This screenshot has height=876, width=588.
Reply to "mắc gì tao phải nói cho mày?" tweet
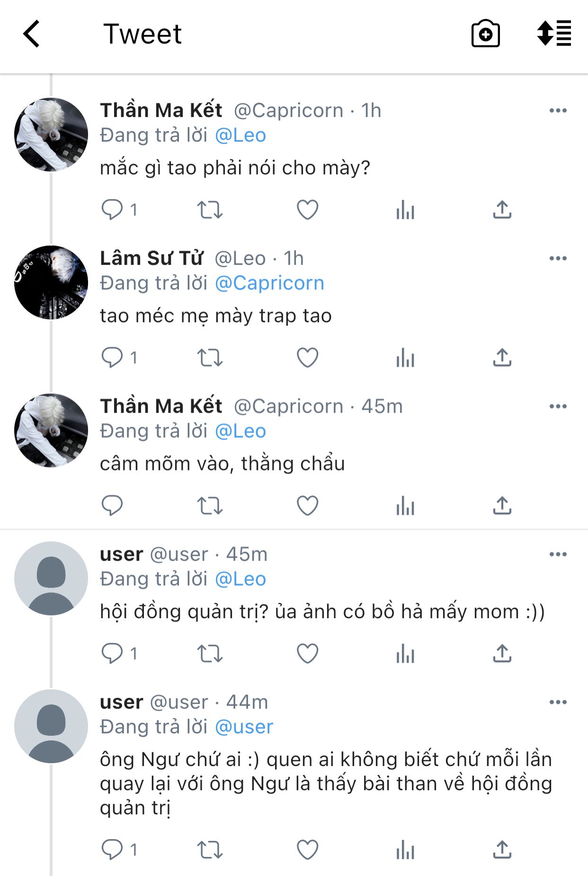(112, 210)
